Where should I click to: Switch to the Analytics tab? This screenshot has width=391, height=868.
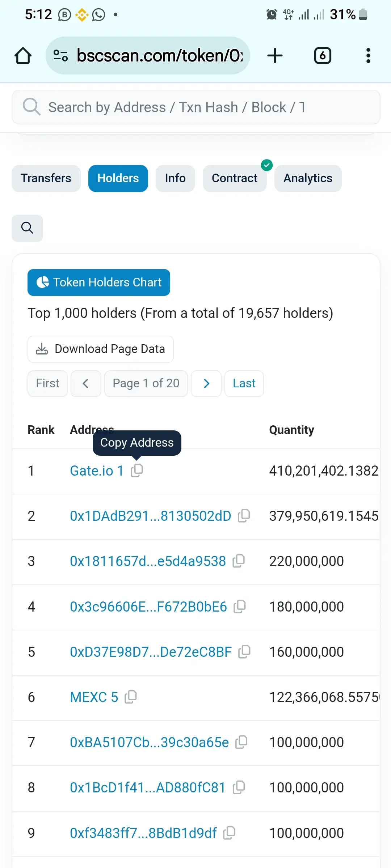tap(308, 178)
